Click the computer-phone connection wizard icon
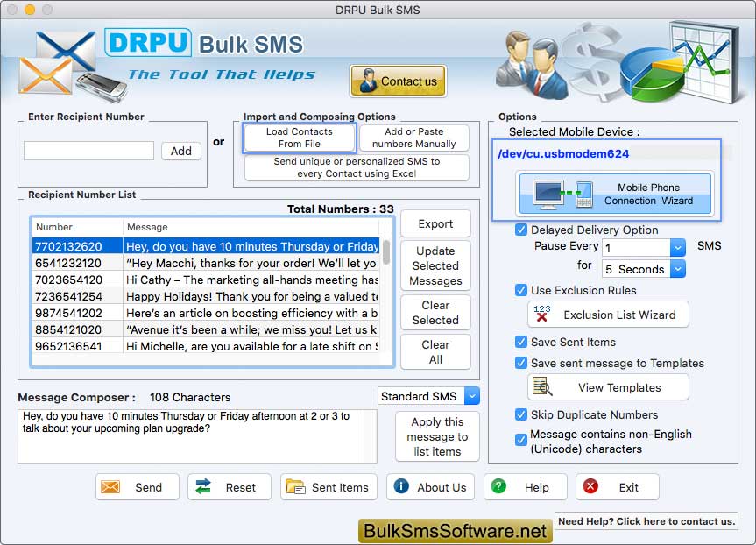This screenshot has height=545, width=756. [562, 194]
